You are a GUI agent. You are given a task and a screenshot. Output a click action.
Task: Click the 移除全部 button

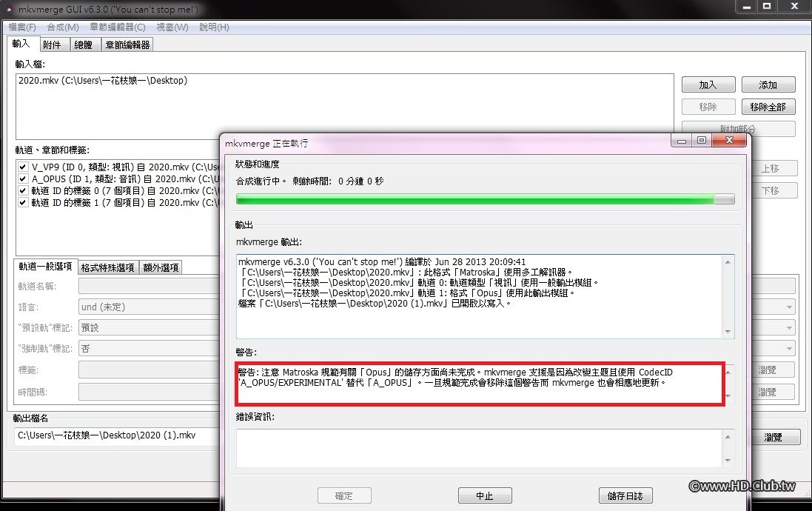coord(768,107)
